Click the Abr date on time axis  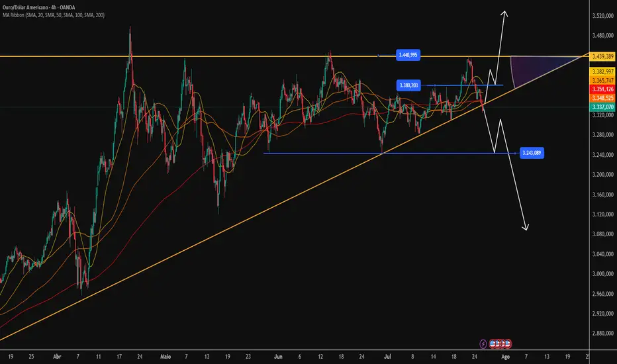(57, 357)
